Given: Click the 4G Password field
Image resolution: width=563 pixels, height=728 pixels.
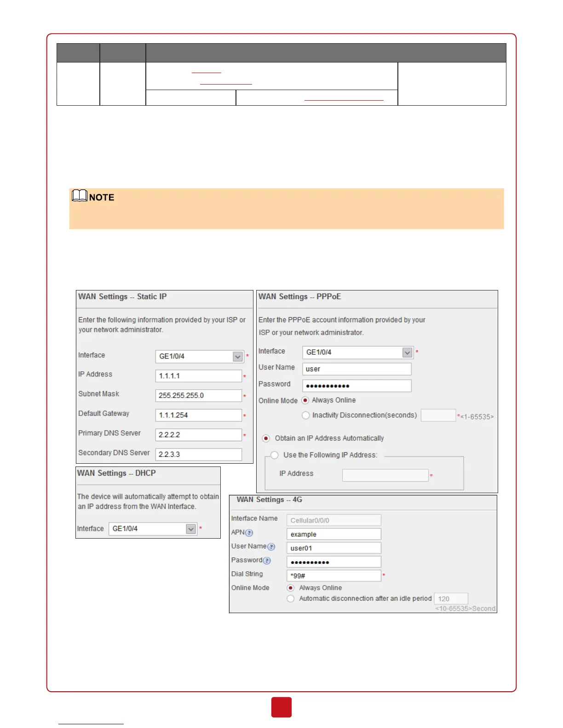Looking at the screenshot, I should pyautogui.click(x=334, y=562).
